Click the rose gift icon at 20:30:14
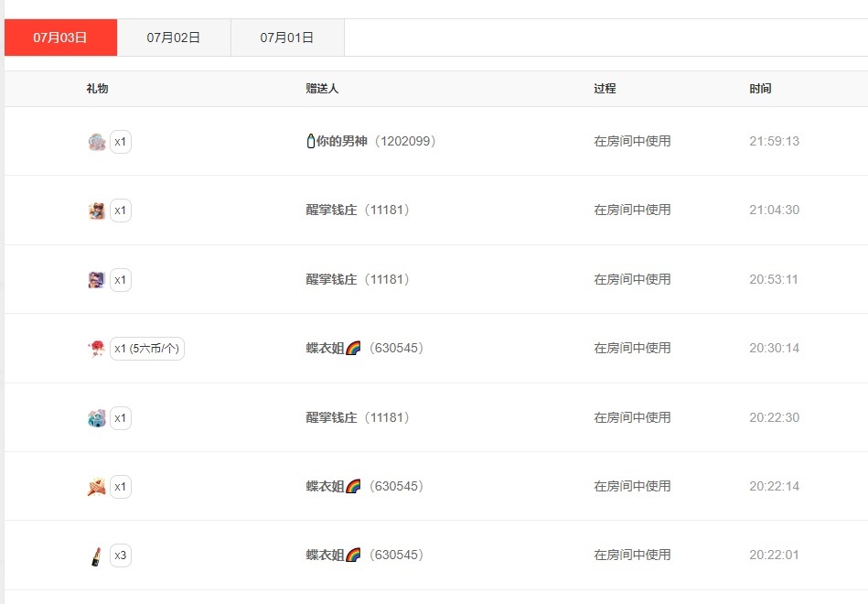 97,349
